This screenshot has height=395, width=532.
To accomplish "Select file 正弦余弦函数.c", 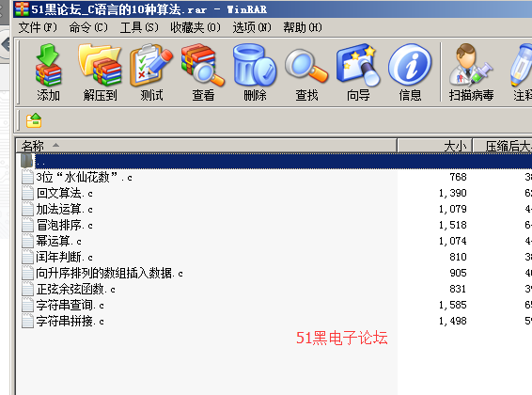I will coord(75,289).
